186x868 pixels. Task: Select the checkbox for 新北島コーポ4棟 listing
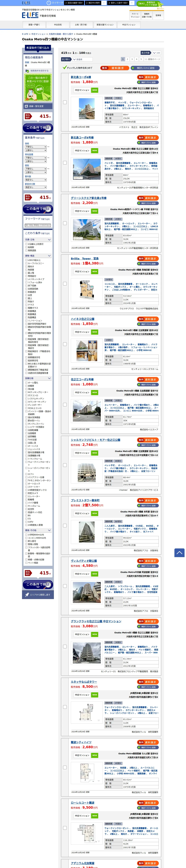(x=65, y=102)
